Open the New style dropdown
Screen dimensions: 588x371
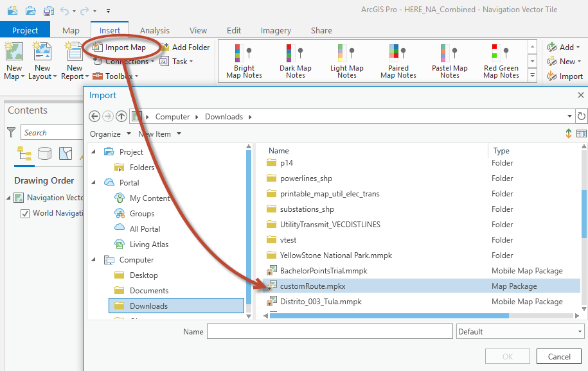(x=564, y=62)
